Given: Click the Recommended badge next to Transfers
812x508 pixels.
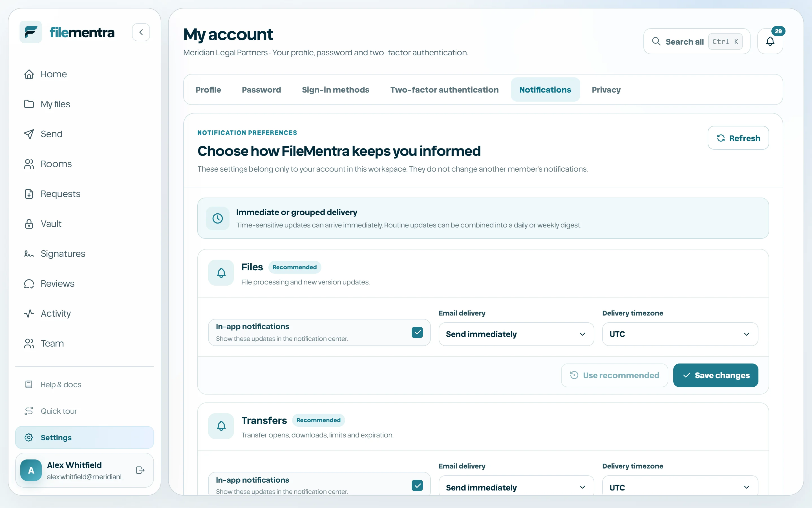Looking at the screenshot, I should [x=318, y=420].
